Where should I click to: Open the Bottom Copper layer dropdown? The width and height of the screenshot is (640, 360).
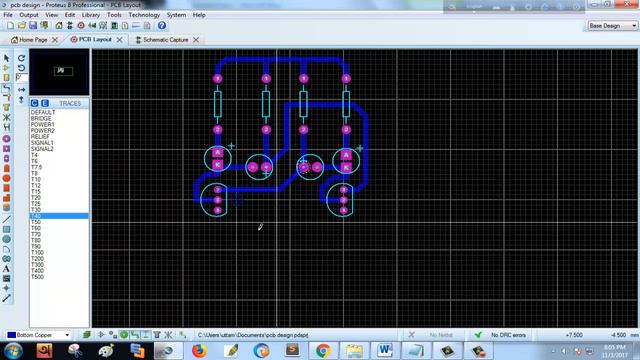point(67,335)
